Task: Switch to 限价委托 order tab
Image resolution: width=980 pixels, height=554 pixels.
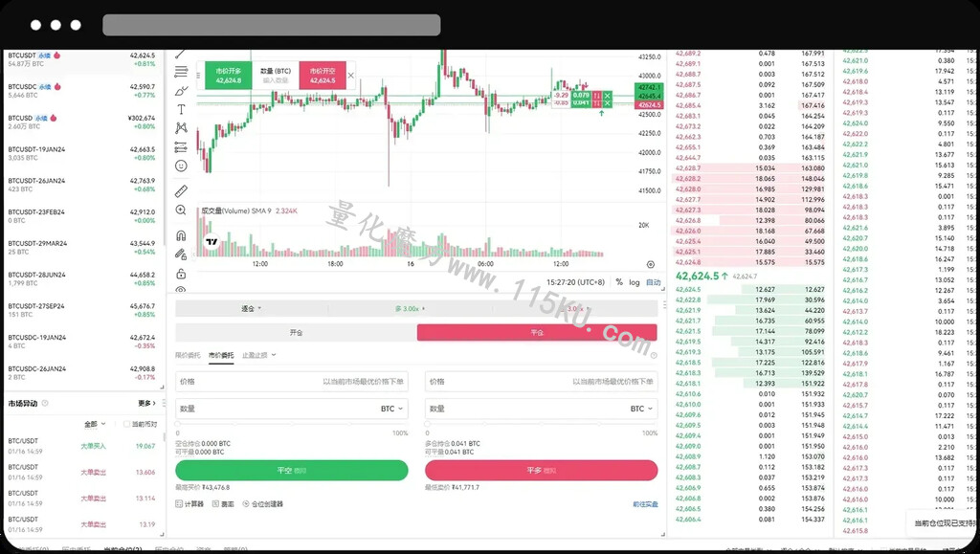Action: [x=188, y=355]
